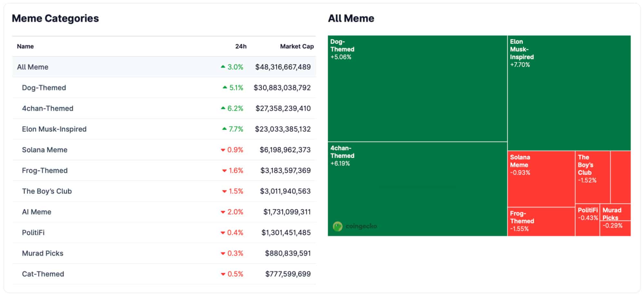Screen dimensions: 644x297
Task: Select the Murad Picks treemap tile
Action: point(615,220)
